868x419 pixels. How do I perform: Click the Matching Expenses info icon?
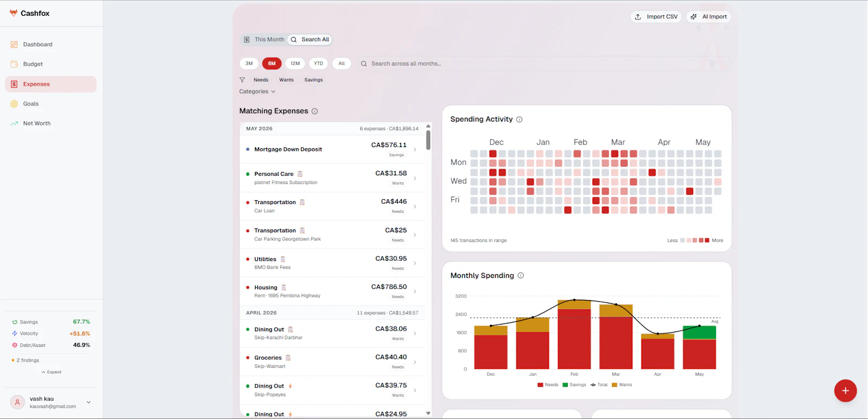[315, 111]
